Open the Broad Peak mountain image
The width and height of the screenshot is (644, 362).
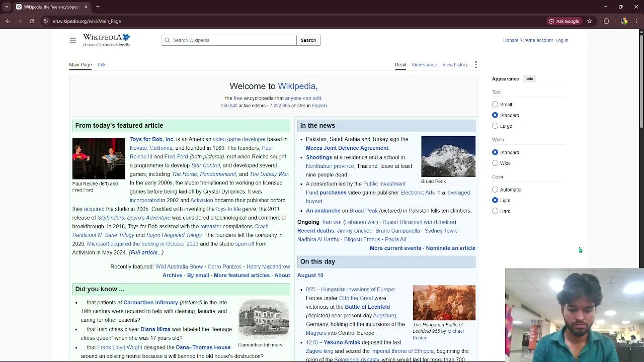pos(448,156)
